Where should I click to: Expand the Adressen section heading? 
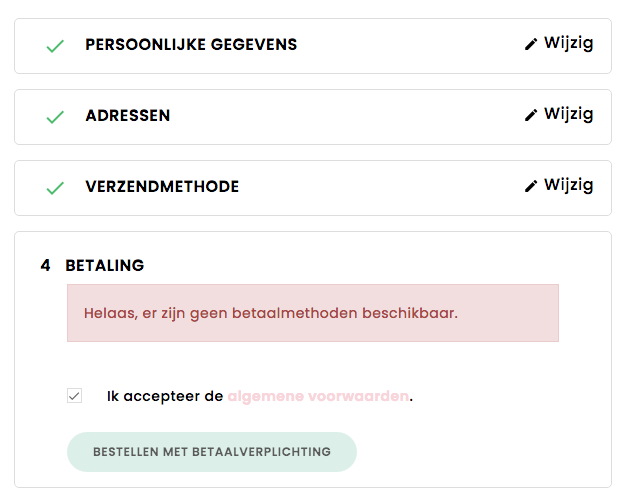pyautogui.click(x=128, y=116)
